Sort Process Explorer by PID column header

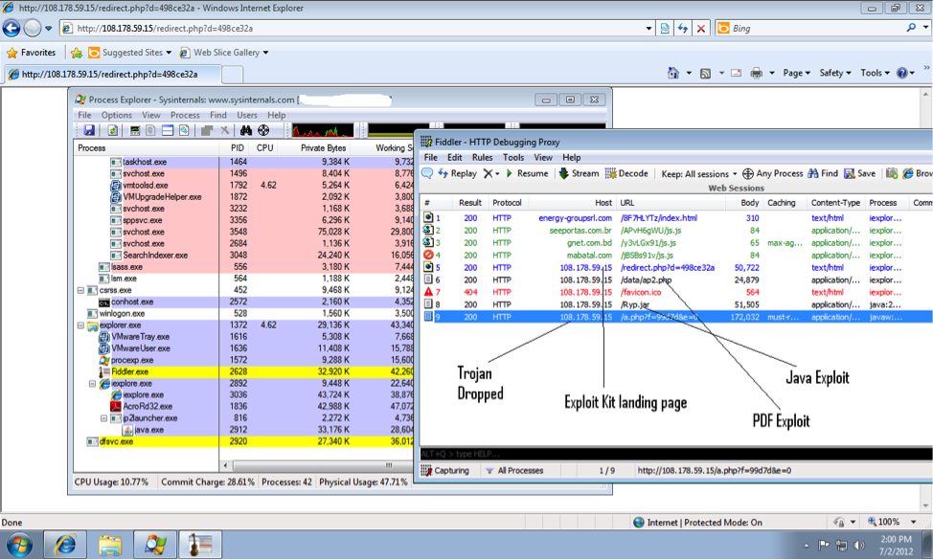238,148
